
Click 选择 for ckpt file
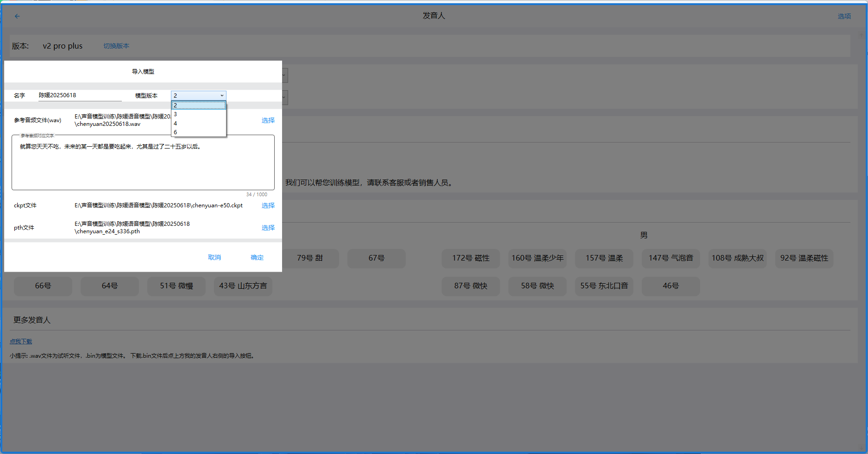pyautogui.click(x=268, y=205)
